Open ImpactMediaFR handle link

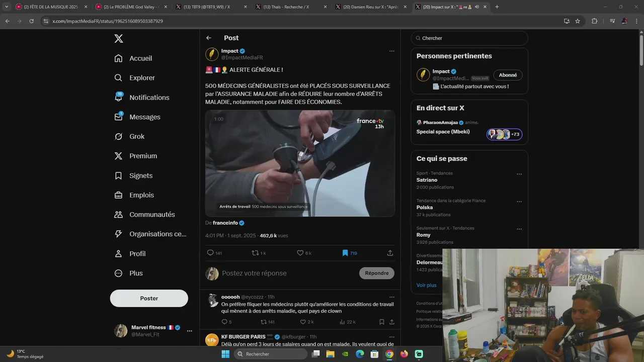click(x=242, y=58)
